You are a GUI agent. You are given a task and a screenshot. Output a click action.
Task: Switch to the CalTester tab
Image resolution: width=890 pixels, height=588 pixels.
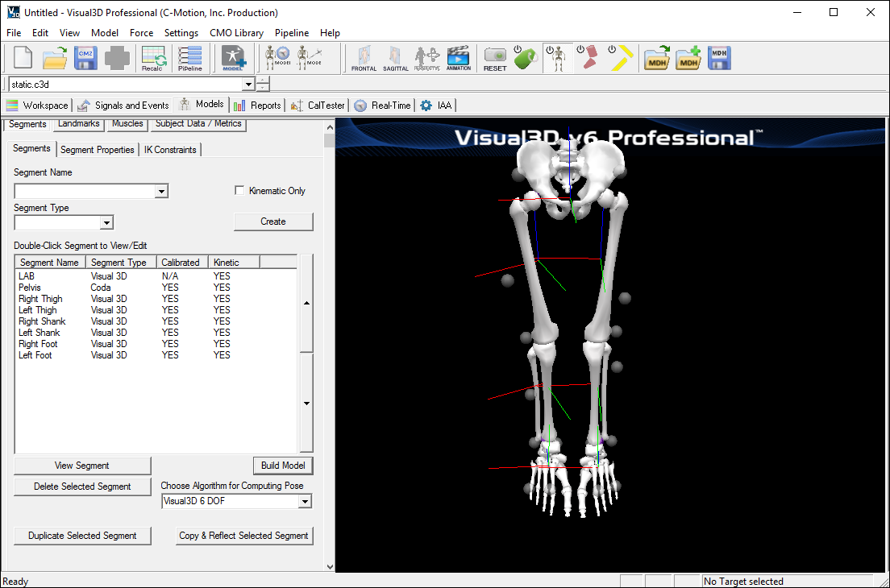pyautogui.click(x=318, y=106)
